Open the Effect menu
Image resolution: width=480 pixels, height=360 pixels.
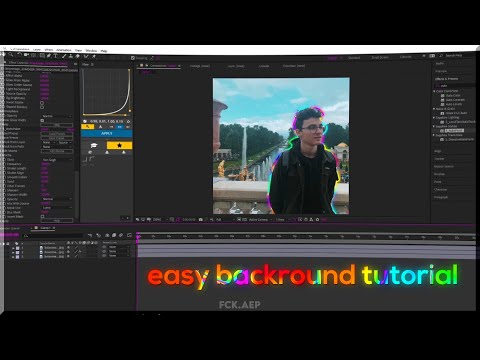(x=49, y=50)
